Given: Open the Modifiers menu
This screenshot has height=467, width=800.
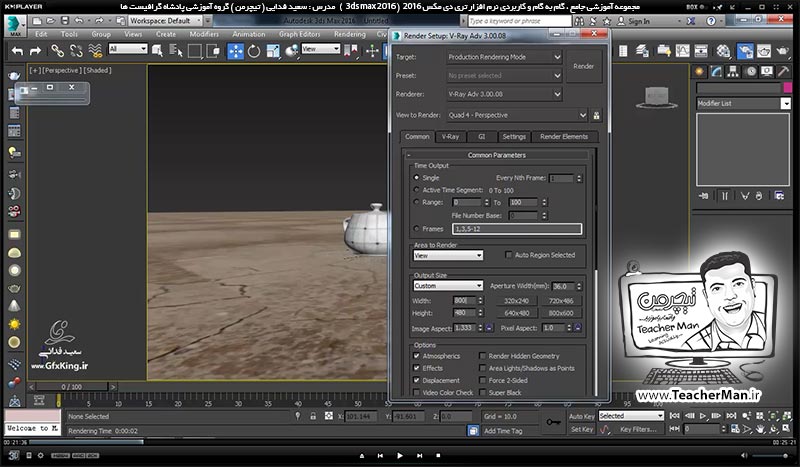Looking at the screenshot, I should click(204, 34).
